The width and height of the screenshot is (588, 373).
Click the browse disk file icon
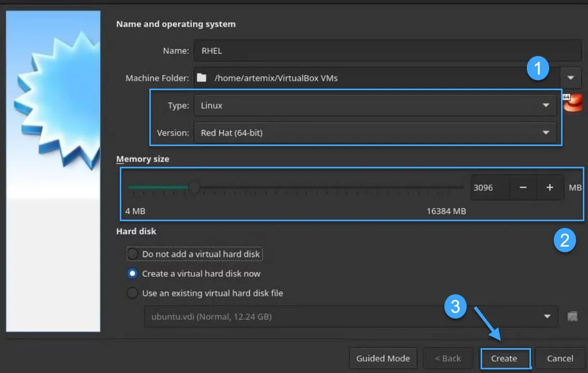click(572, 316)
